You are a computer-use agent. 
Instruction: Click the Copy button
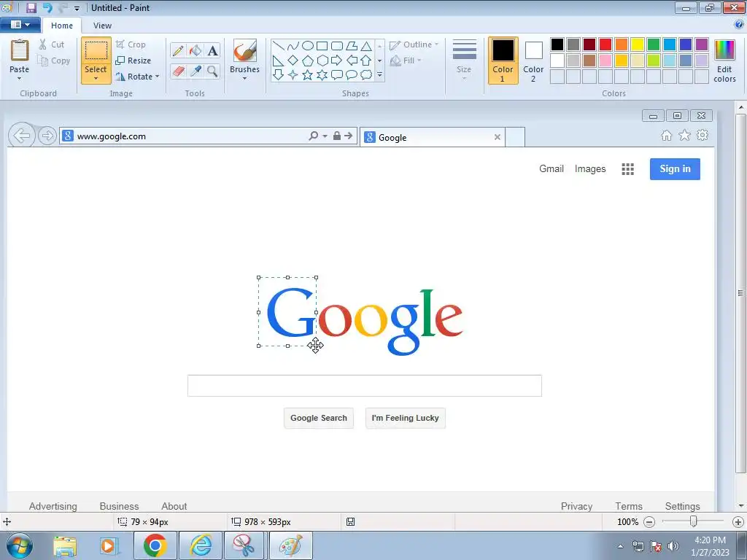tap(54, 61)
